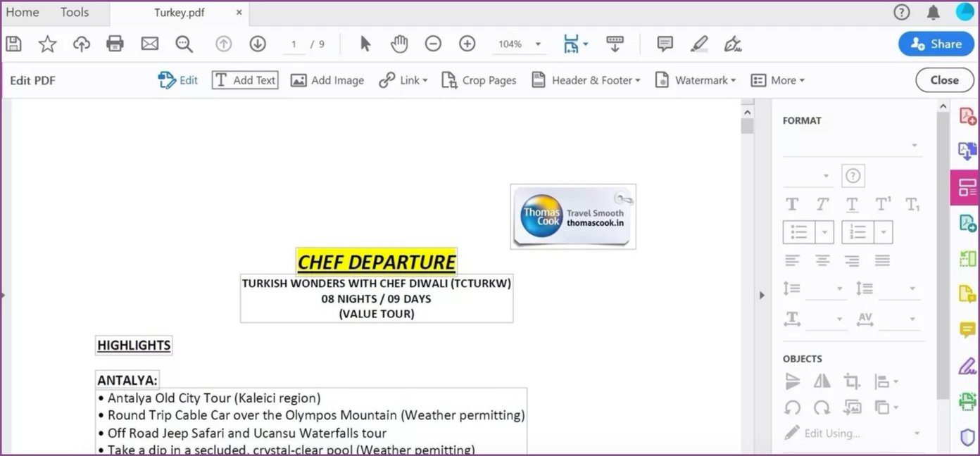Open the find text magnifier icon
The image size is (980, 456).
pyautogui.click(x=184, y=44)
